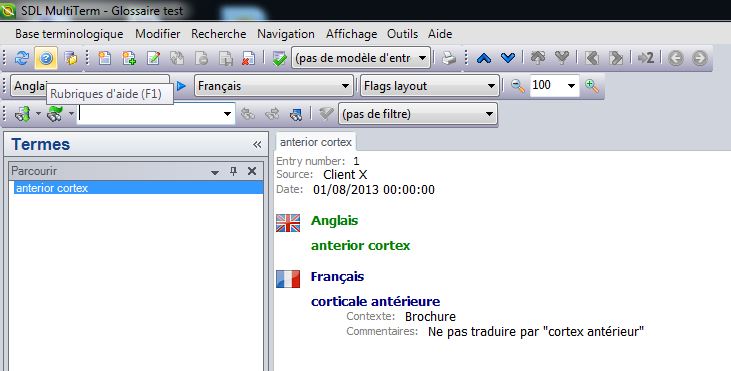Screen dimensions: 731x371
Task: Open the Parcourir panel options arrow
Action: coord(215,172)
